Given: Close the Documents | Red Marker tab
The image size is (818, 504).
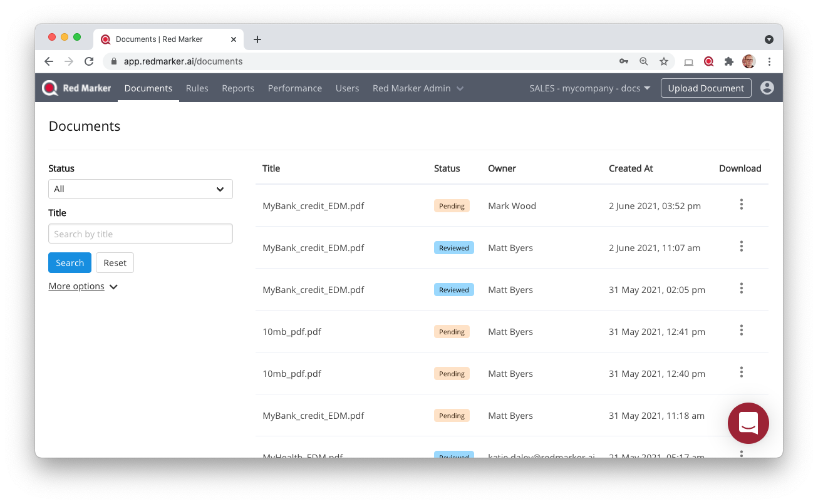Looking at the screenshot, I should pos(234,39).
